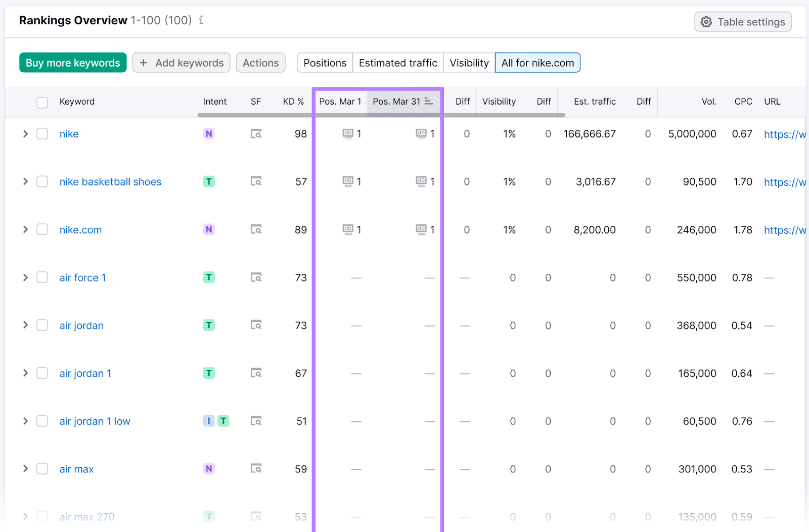Expand the nike keyword row
This screenshot has width=809, height=532.
(25, 134)
